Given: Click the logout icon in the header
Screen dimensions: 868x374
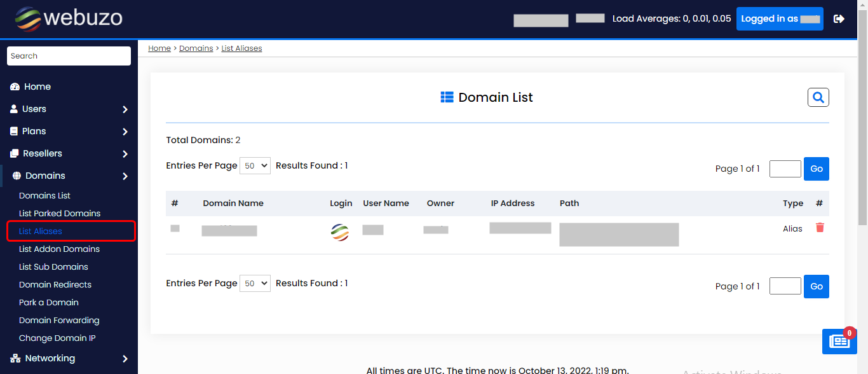Looking at the screenshot, I should click(x=839, y=19).
